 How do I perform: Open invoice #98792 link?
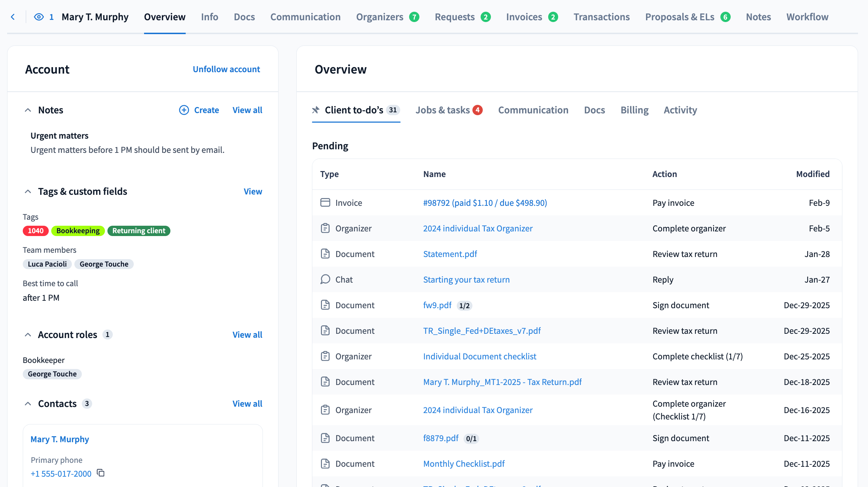(485, 203)
